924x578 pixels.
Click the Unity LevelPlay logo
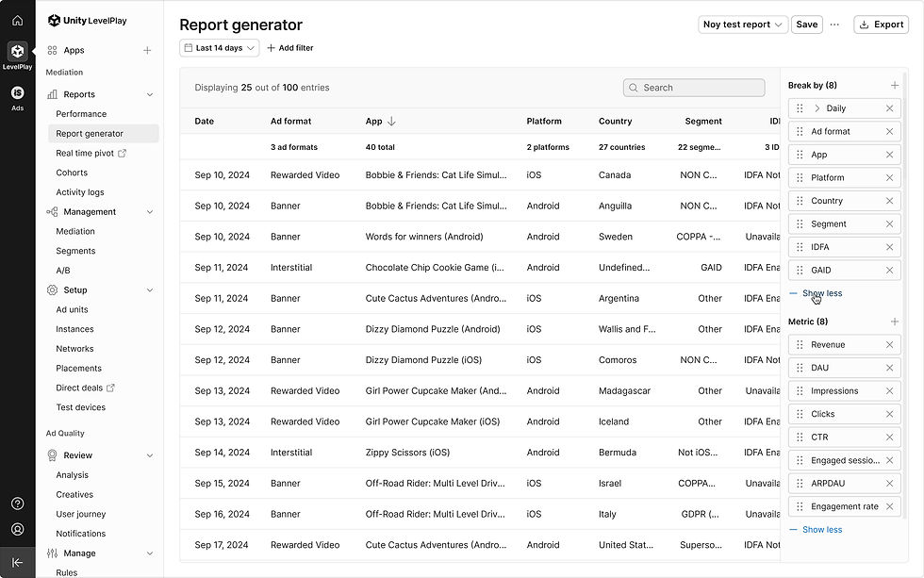point(87,21)
